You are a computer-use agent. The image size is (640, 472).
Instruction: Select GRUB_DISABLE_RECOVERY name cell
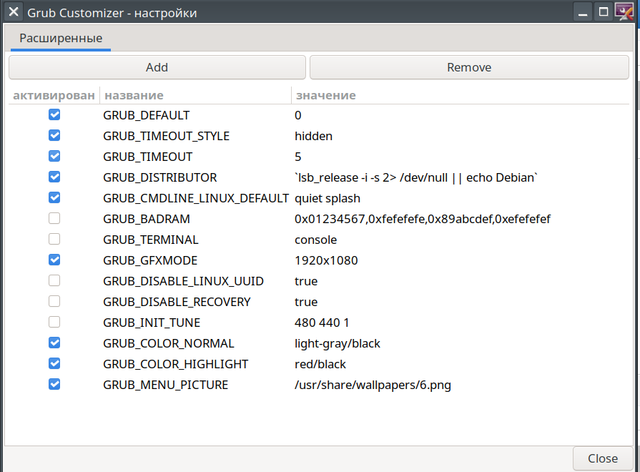click(x=177, y=302)
